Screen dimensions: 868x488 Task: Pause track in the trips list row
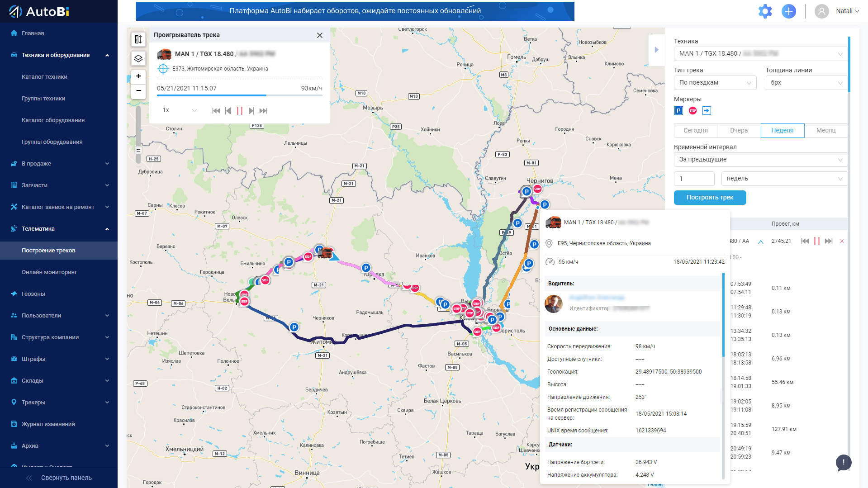pos(817,241)
